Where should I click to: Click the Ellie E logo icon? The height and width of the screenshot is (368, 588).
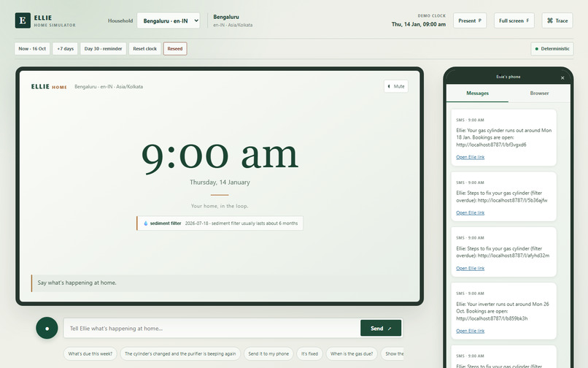click(x=23, y=20)
